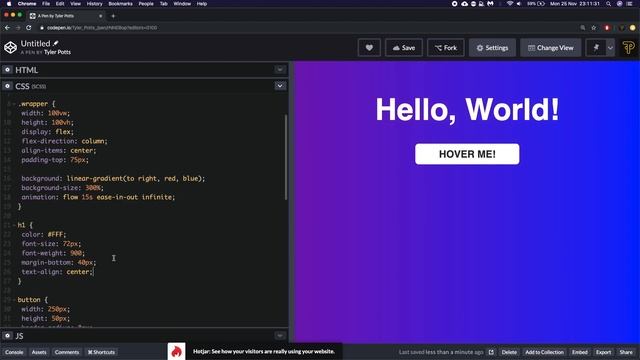Open the Assets panel

pyautogui.click(x=39, y=352)
